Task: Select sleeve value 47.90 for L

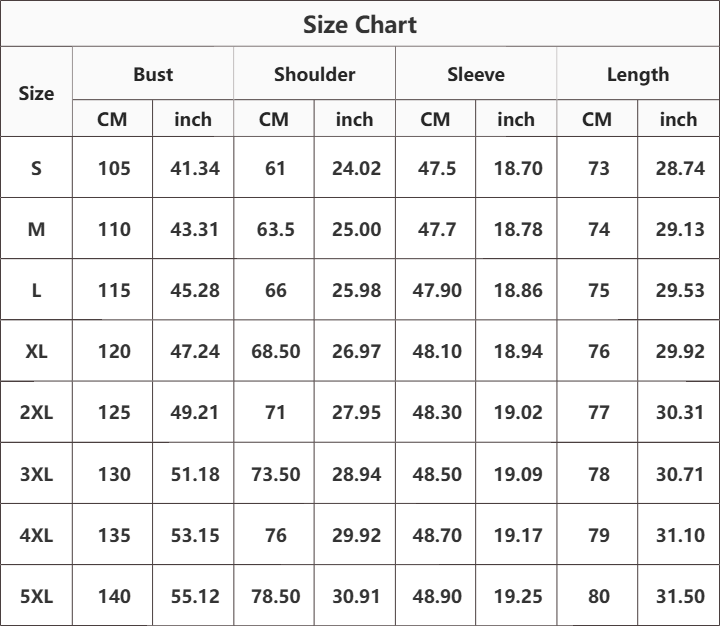Action: [437, 290]
